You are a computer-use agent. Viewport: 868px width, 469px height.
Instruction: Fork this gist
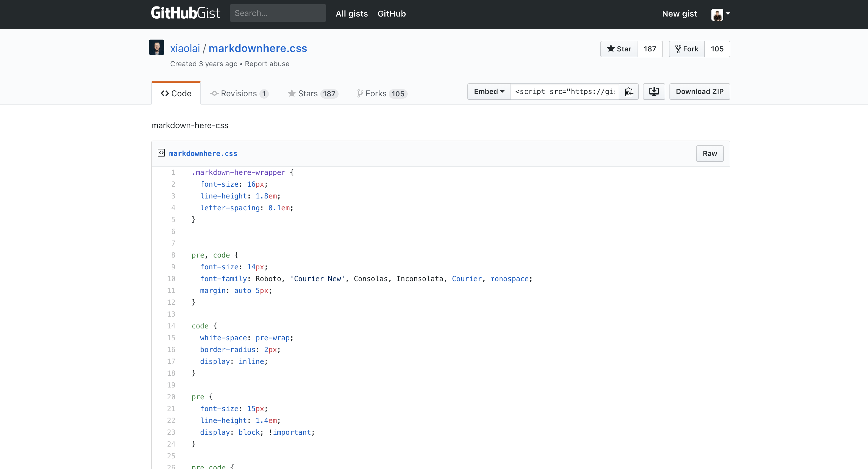click(687, 49)
